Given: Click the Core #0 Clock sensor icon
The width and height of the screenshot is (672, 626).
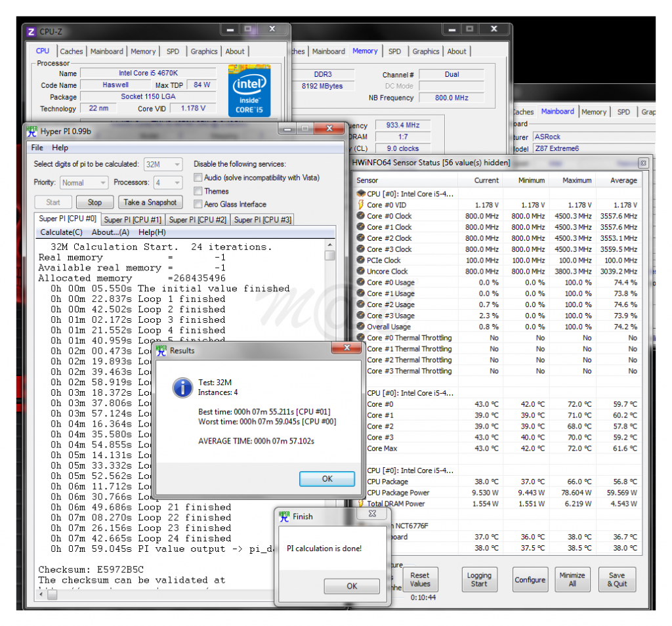Looking at the screenshot, I should tap(360, 216).
